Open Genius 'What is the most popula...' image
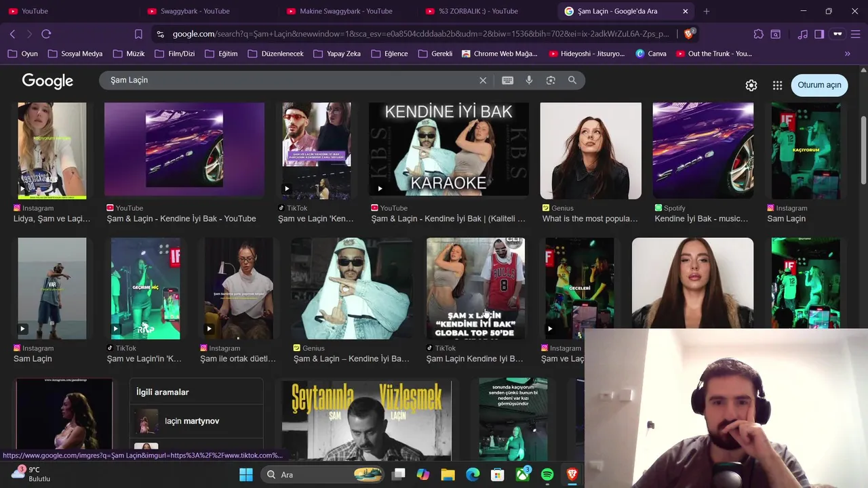Image resolution: width=868 pixels, height=488 pixels. coord(591,150)
